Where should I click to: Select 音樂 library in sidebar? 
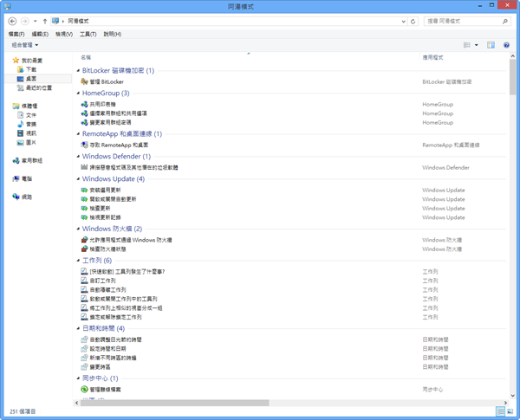point(27,124)
